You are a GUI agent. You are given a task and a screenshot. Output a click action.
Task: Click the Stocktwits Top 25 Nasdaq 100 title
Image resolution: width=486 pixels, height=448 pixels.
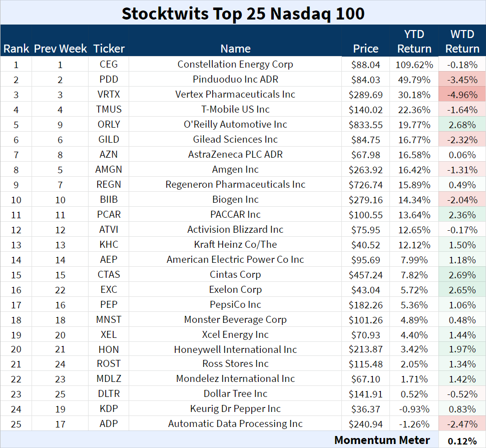pyautogui.click(x=243, y=14)
